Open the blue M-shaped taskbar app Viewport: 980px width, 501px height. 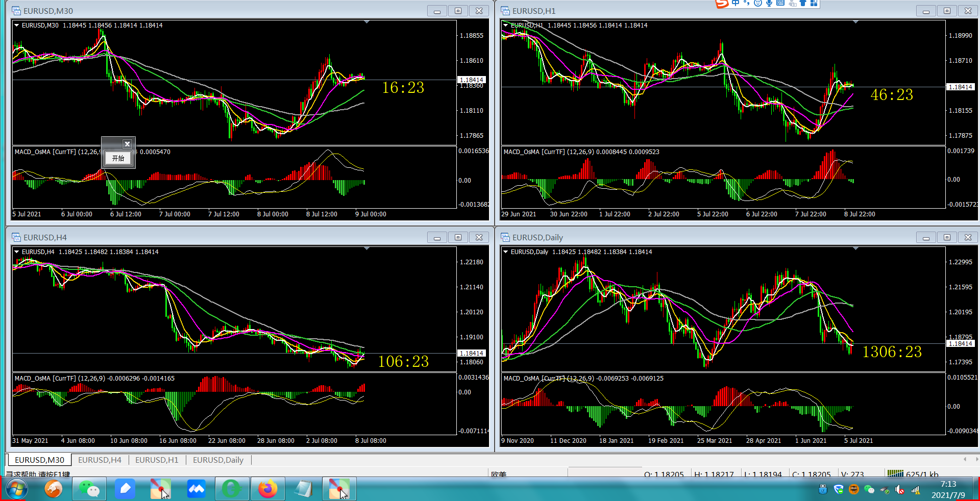pos(197,489)
